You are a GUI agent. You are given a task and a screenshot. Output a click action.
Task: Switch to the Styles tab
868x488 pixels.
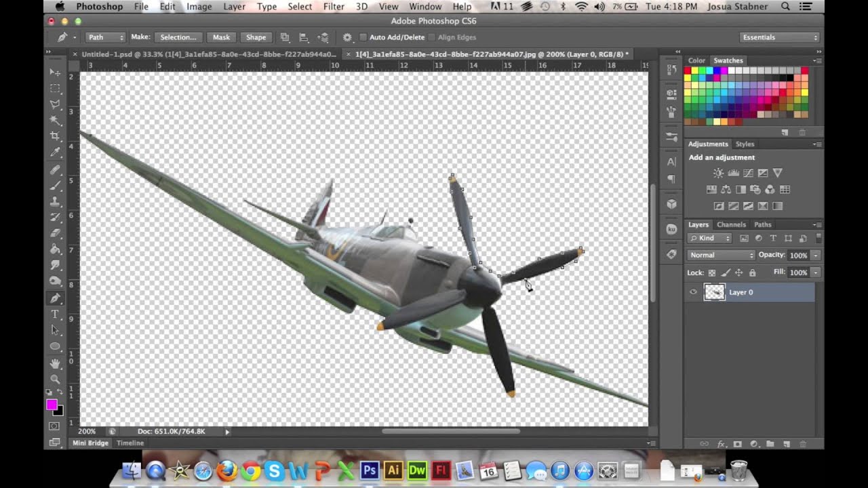pos(745,144)
